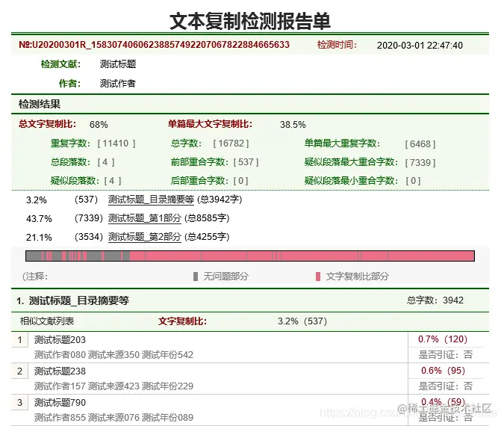Open the 测试标题_第2部分 link
This screenshot has height=426, width=504.
point(145,237)
